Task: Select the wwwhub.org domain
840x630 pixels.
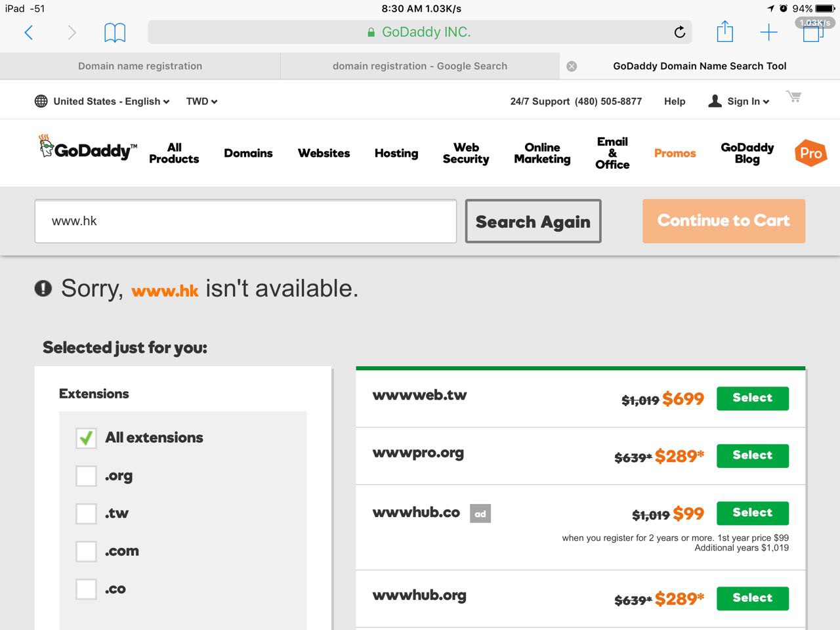Action: point(753,598)
